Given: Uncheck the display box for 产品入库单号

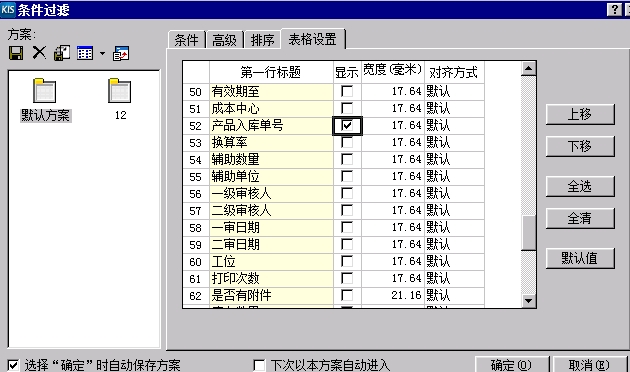Looking at the screenshot, I should click(347, 125).
